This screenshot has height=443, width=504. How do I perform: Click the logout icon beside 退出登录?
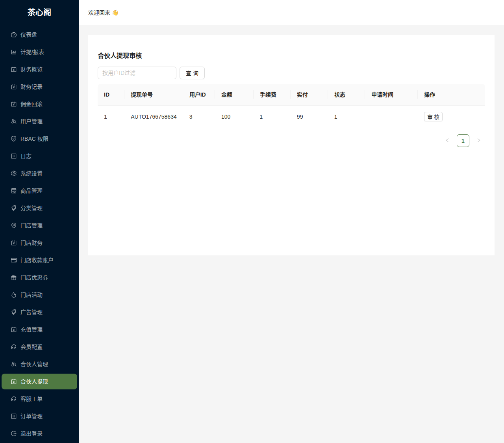[14, 434]
